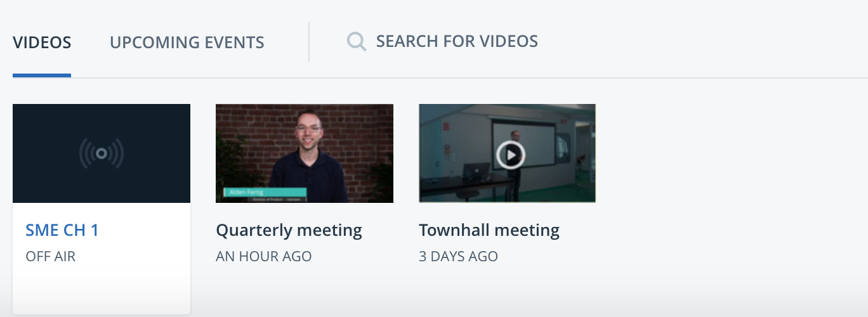Open the Quarterly meeting title link
Image resolution: width=868 pixels, height=317 pixels.
click(289, 230)
